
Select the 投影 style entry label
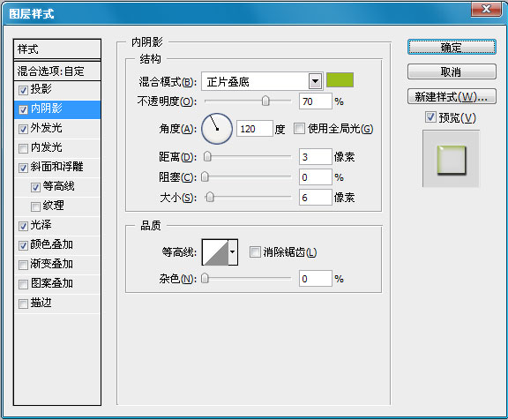(x=41, y=89)
